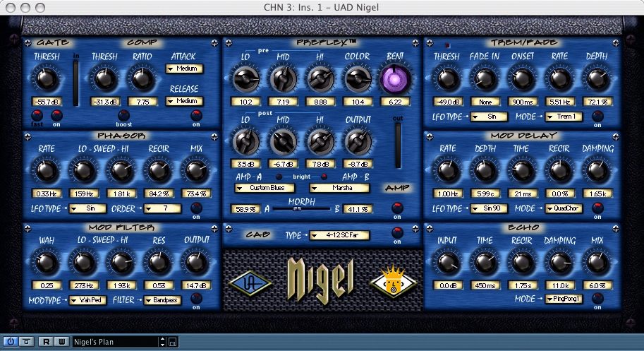
Task: Click the Echo MIX knob
Action: (597, 263)
